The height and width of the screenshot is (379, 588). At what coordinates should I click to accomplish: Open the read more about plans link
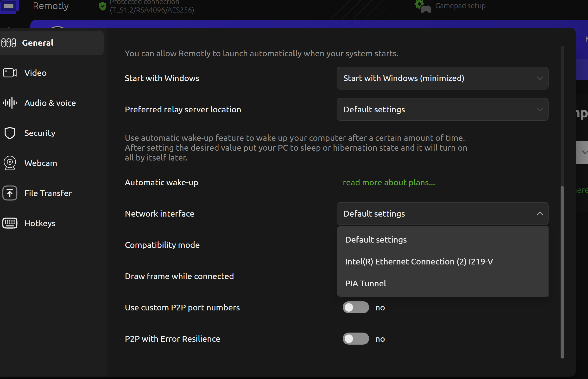[x=389, y=182]
